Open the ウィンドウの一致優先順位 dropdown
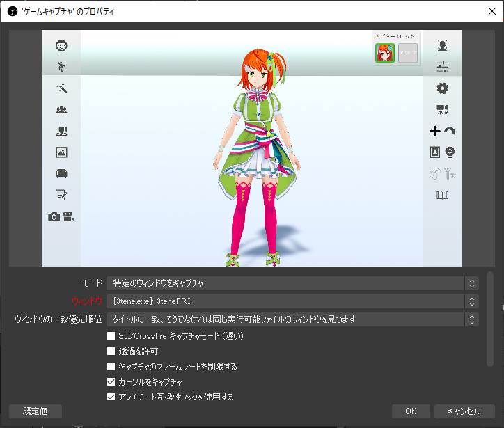Screen dimensions: 504x428 tap(292, 319)
